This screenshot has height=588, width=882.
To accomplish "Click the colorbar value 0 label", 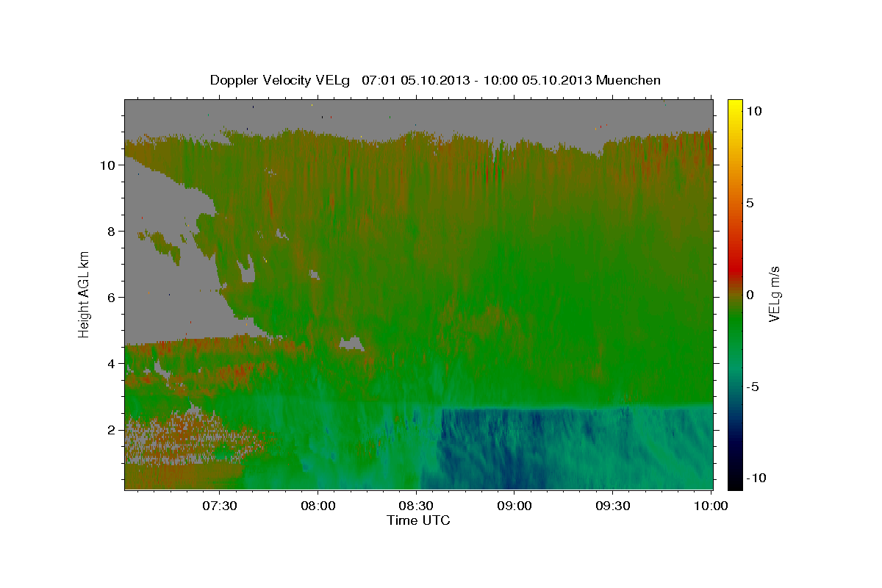I will click(x=750, y=295).
